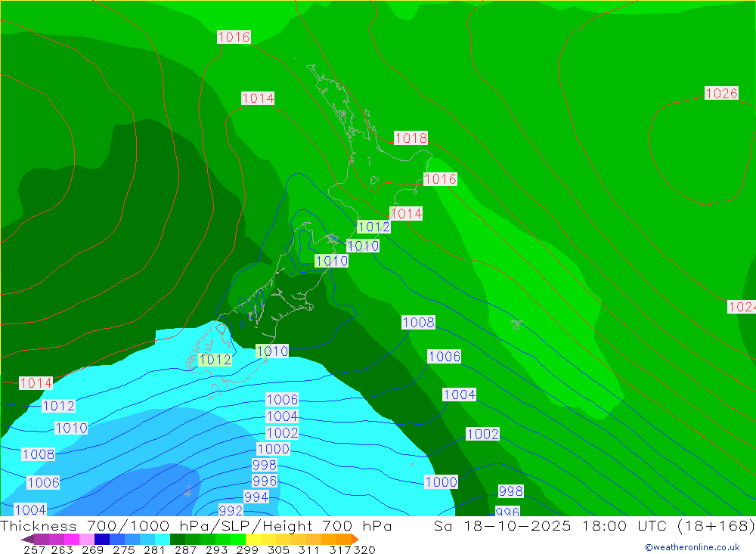Click the legend value 269
Viewport: 756px width, 554px height.
[92, 549]
